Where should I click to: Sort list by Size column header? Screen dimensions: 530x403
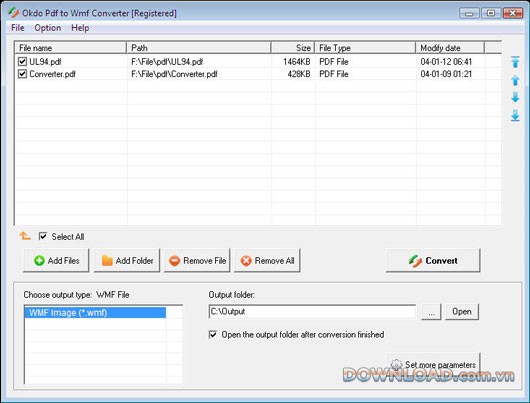tap(293, 48)
